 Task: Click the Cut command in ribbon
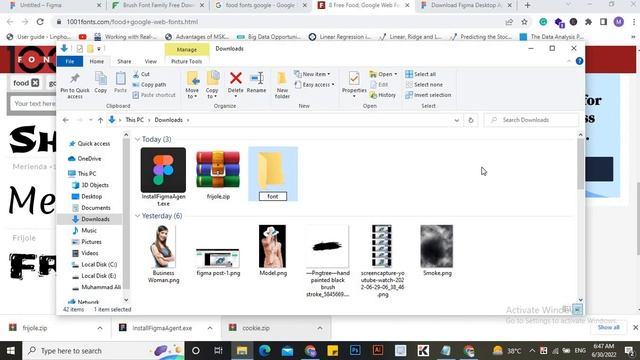[141, 74]
